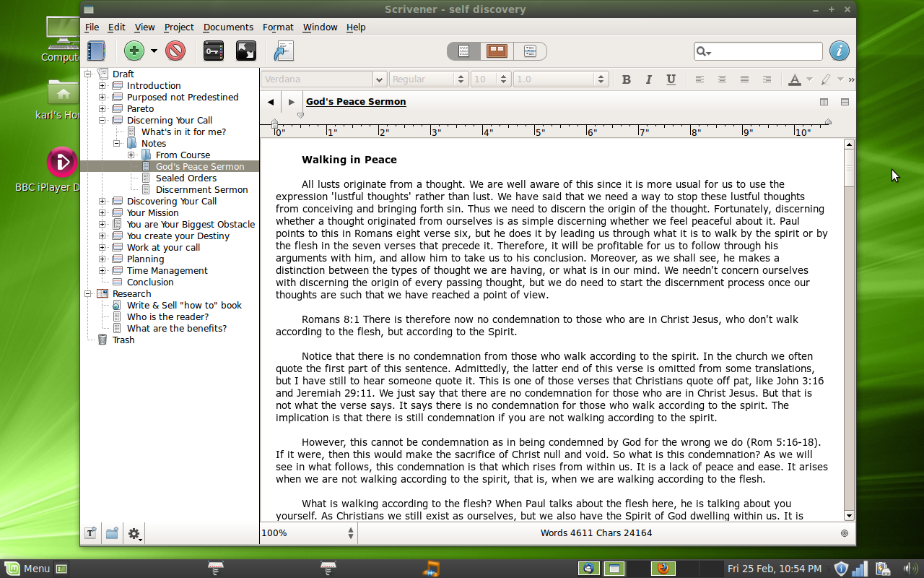Click the red Delete/Trash toolbar icon
Screen dimensions: 924x578
(x=175, y=51)
